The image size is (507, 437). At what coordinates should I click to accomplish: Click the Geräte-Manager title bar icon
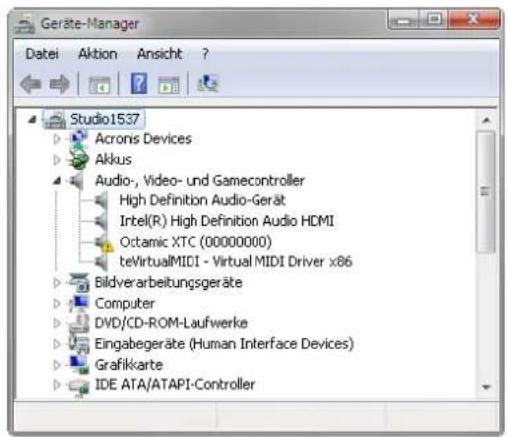(x=25, y=24)
